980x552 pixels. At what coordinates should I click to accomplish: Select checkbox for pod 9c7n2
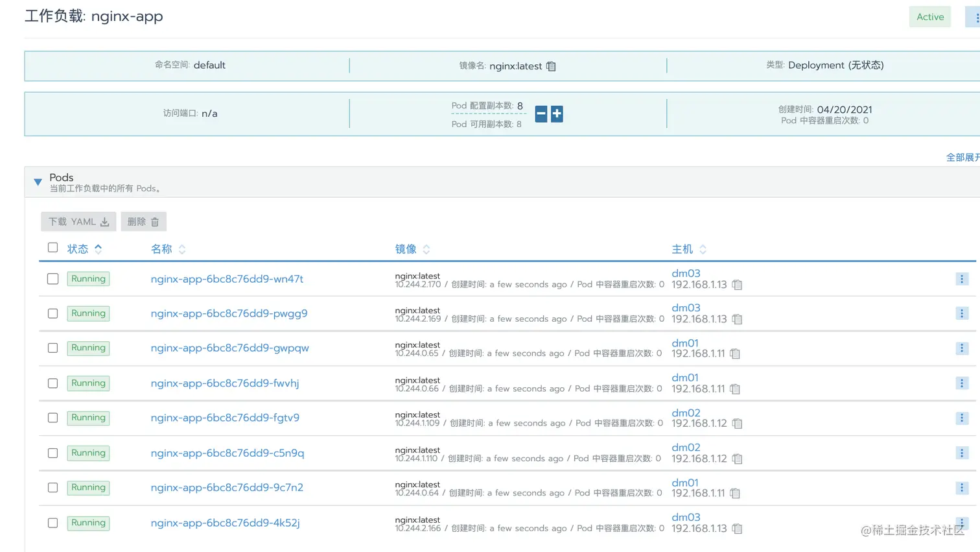[x=53, y=488]
